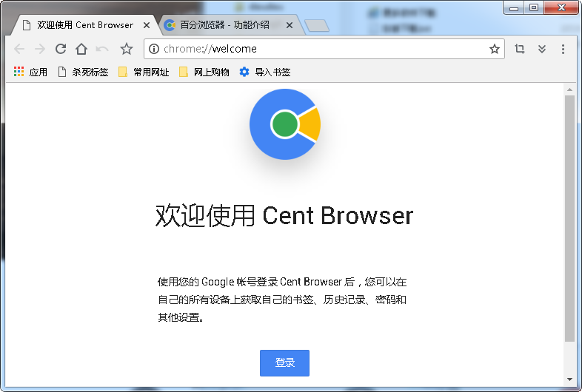Maximize the browser window

pyautogui.click(x=534, y=7)
